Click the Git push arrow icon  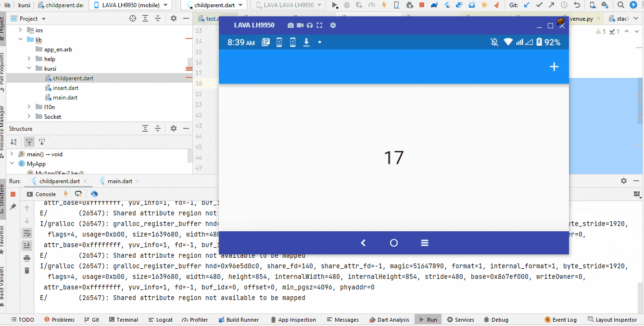(552, 5)
